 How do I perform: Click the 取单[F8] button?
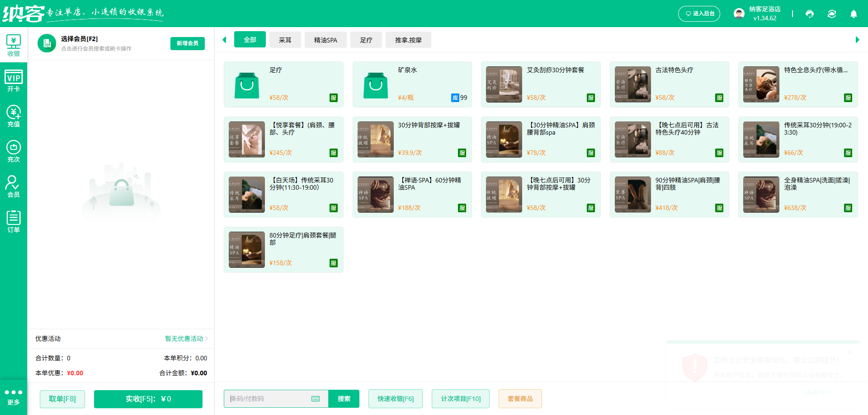[62, 399]
